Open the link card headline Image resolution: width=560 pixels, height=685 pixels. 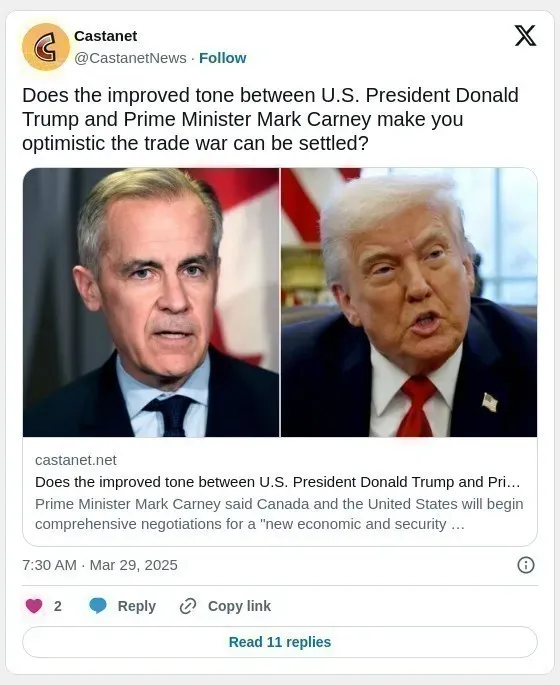point(277,482)
